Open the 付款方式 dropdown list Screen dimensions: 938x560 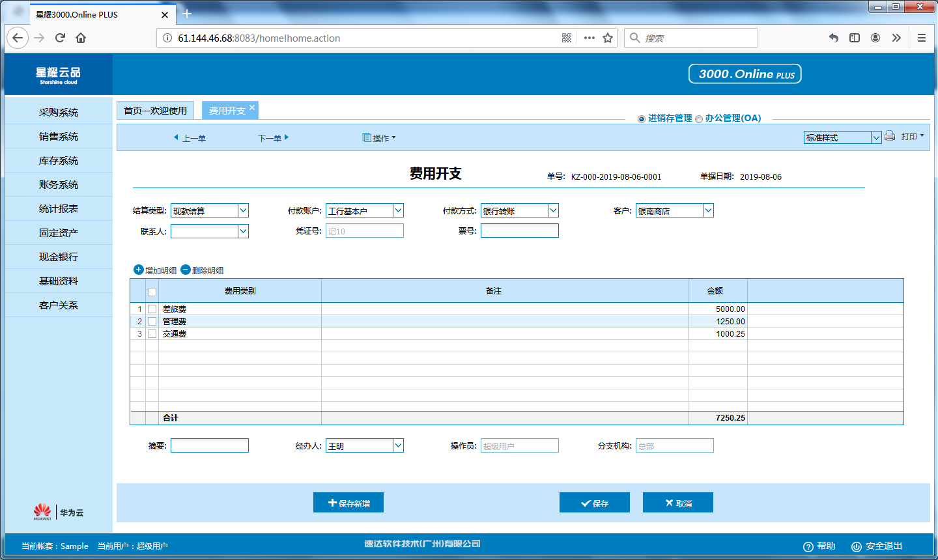553,210
